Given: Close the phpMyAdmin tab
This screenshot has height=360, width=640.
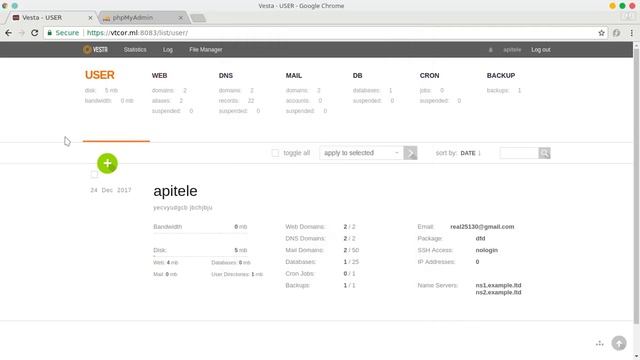Looking at the screenshot, I should click(x=180, y=18).
